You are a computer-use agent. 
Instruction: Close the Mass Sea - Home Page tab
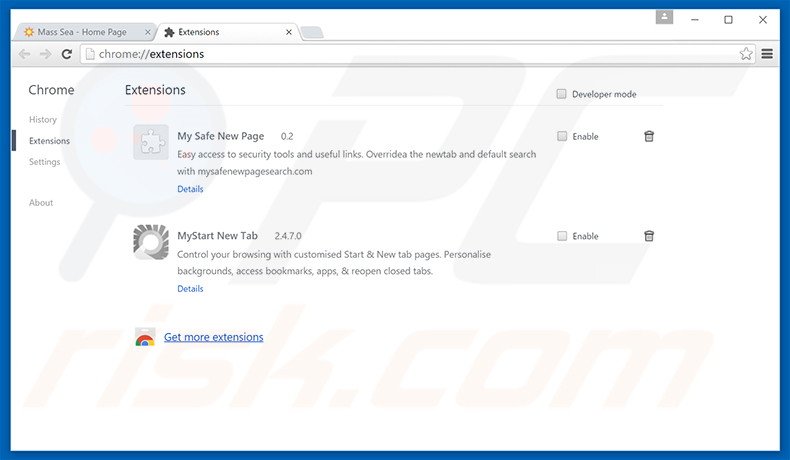pos(148,32)
